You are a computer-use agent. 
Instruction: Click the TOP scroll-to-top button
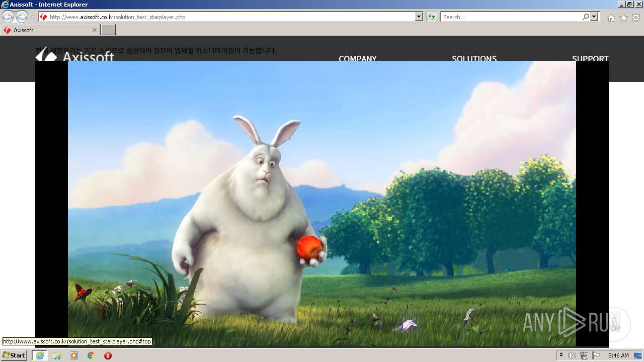point(613,324)
